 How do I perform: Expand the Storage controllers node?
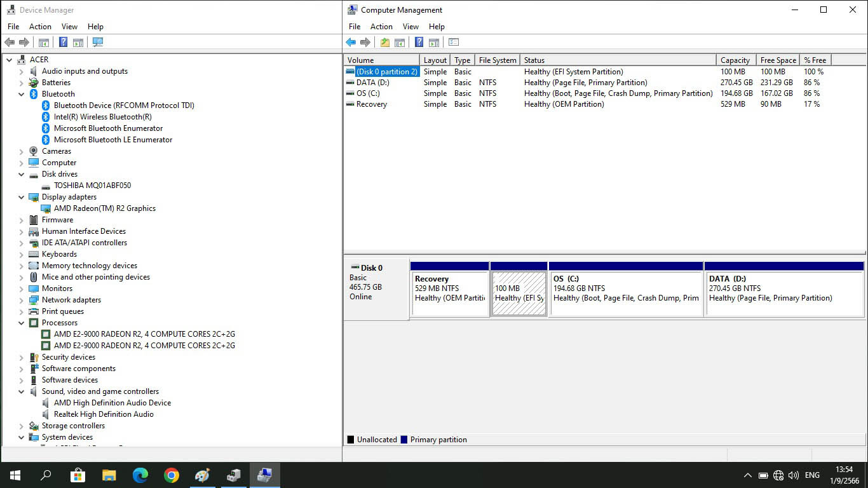click(21, 426)
